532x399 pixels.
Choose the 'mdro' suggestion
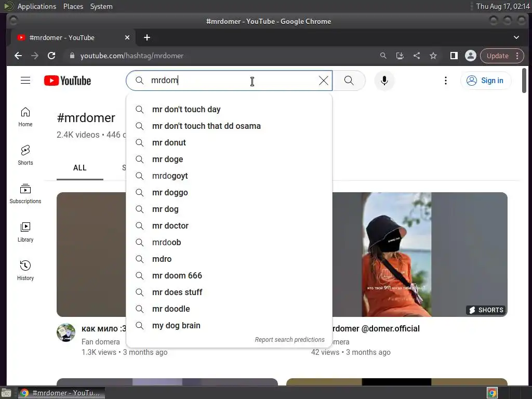point(229,259)
